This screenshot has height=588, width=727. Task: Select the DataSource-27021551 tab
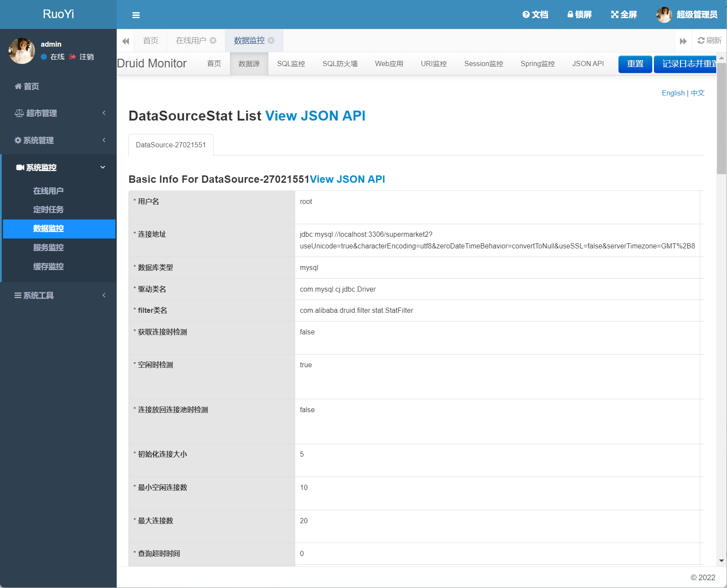coord(171,145)
